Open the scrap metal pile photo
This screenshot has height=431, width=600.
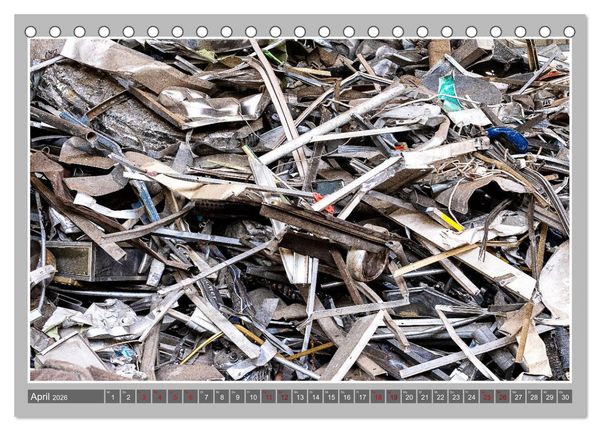tap(300, 210)
